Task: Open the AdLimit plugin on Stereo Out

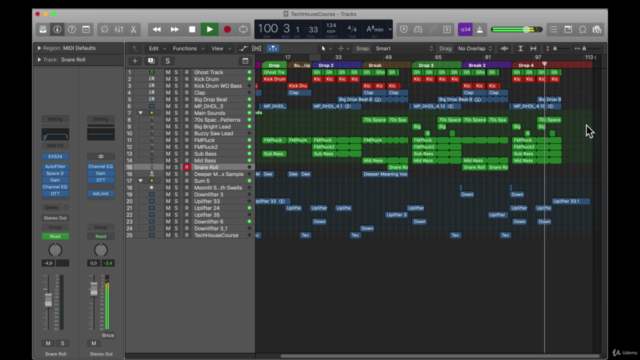Action: pos(100,193)
